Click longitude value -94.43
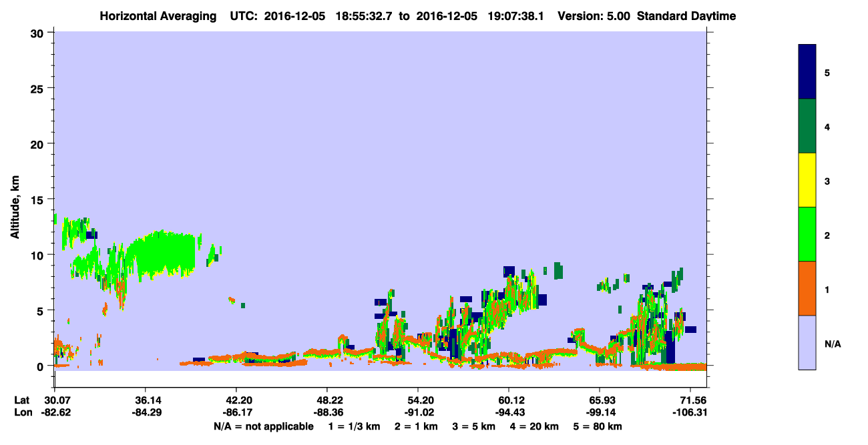 [509, 412]
